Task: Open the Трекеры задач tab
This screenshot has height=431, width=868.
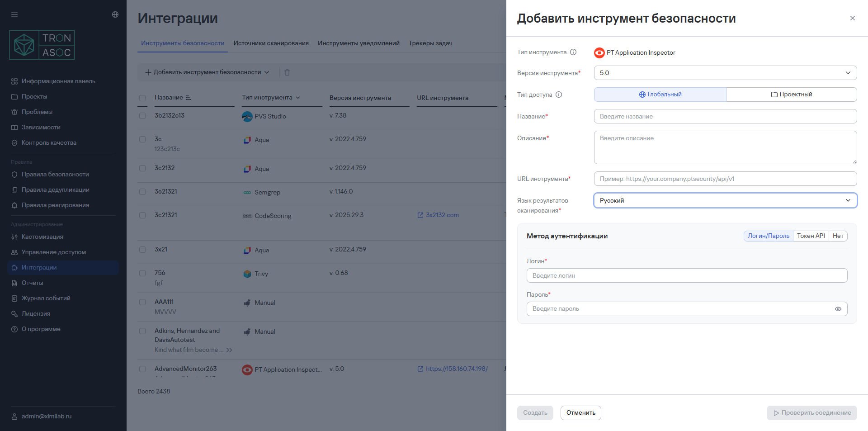Action: pos(430,43)
